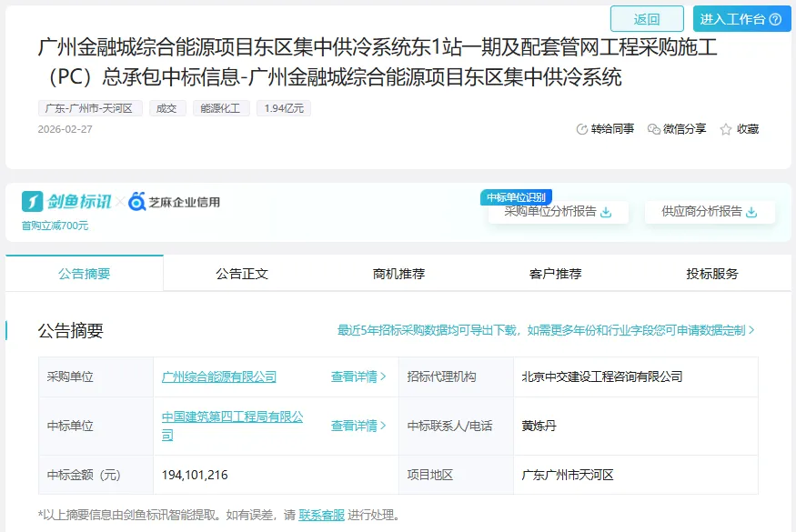
Task: Click the 芝麻企业信用 logo
Action: 174,202
